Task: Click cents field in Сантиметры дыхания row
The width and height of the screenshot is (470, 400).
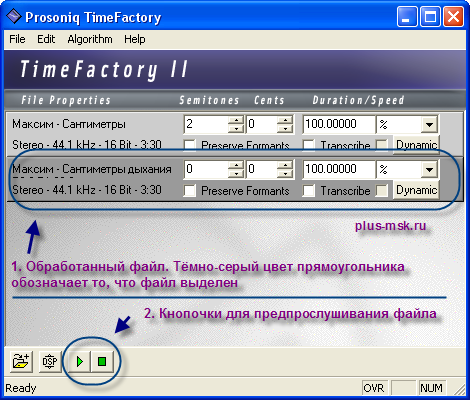Action: coord(262,169)
